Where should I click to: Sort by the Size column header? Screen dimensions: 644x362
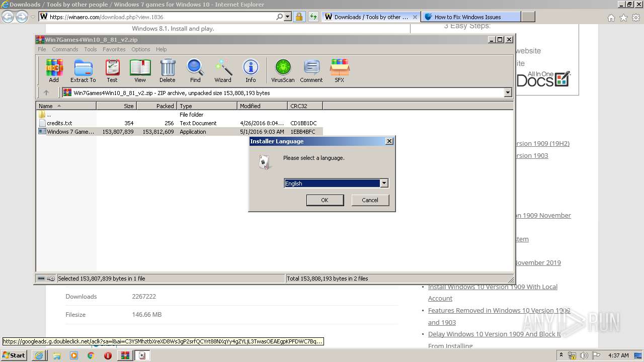point(116,106)
